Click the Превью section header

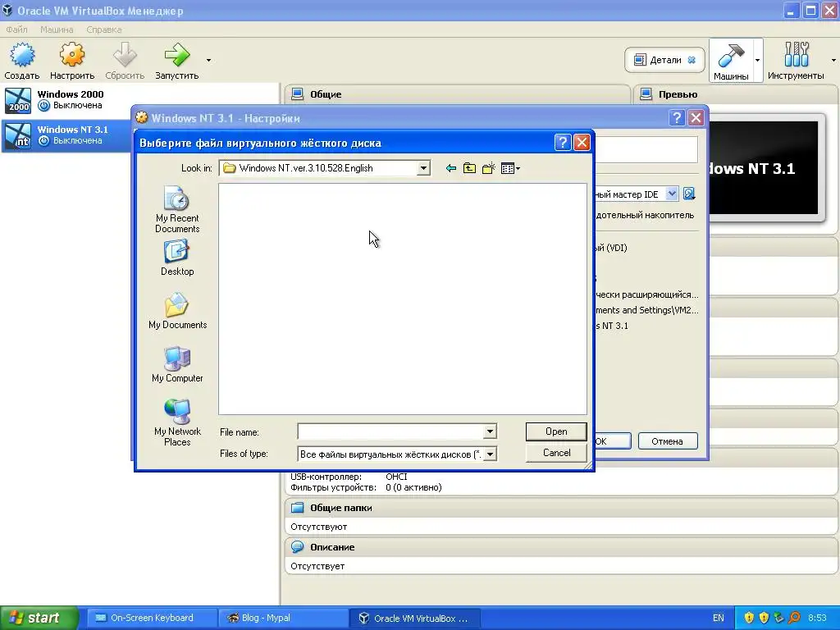coord(735,94)
